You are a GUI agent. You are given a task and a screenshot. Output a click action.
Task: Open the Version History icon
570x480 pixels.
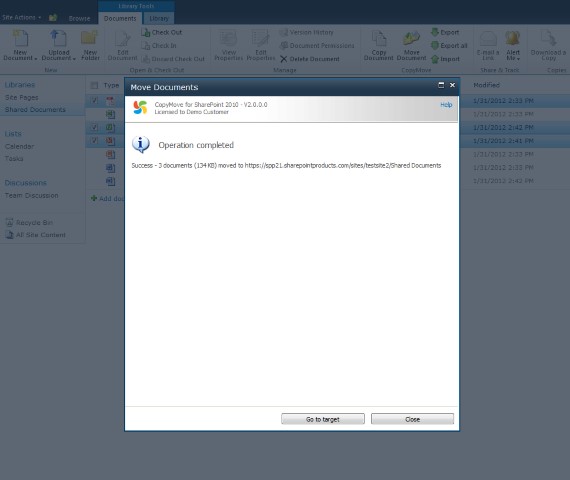284,32
